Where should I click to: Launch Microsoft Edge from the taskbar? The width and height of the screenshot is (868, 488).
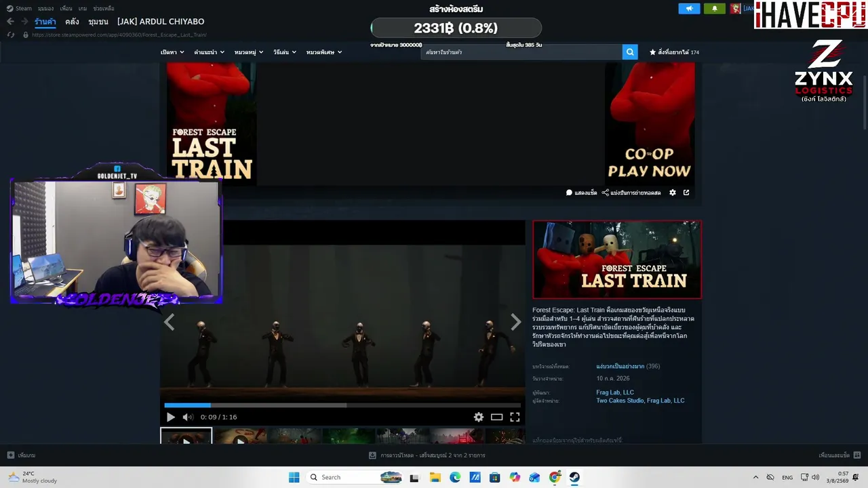pyautogui.click(x=455, y=477)
